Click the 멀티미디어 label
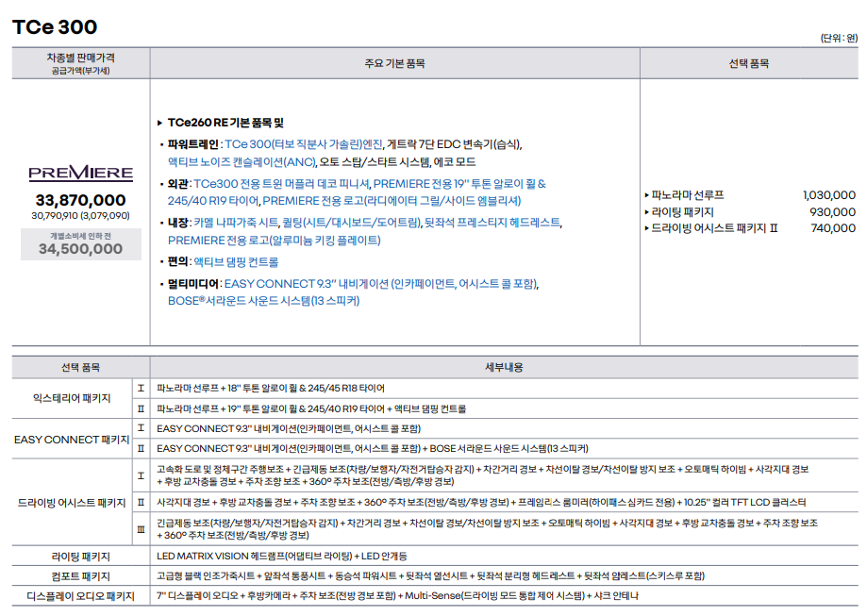 point(193,284)
